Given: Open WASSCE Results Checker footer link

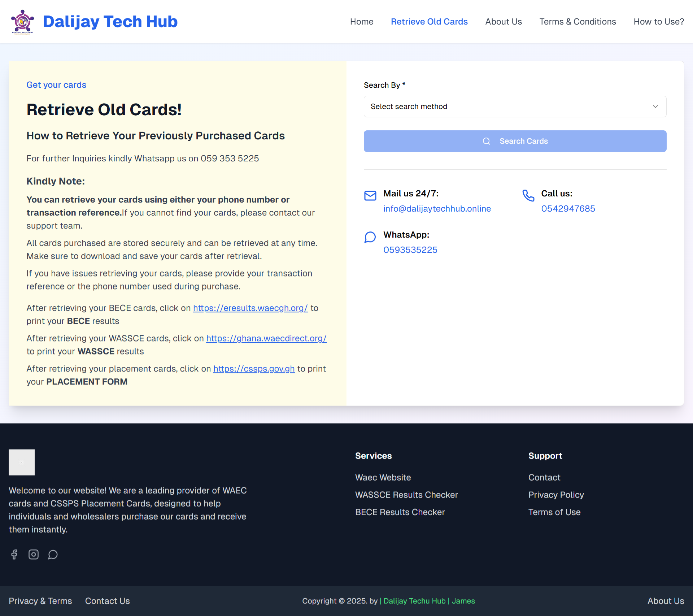Looking at the screenshot, I should click(x=406, y=495).
